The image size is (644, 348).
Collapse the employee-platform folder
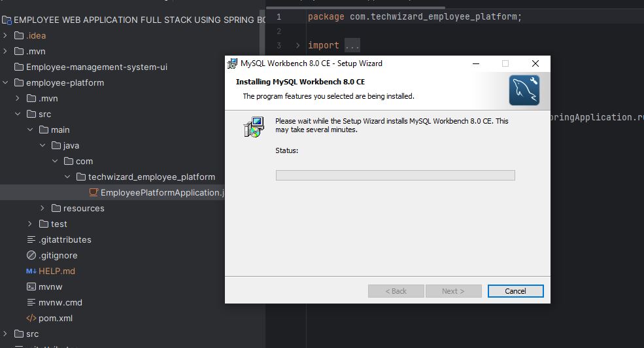tap(6, 82)
